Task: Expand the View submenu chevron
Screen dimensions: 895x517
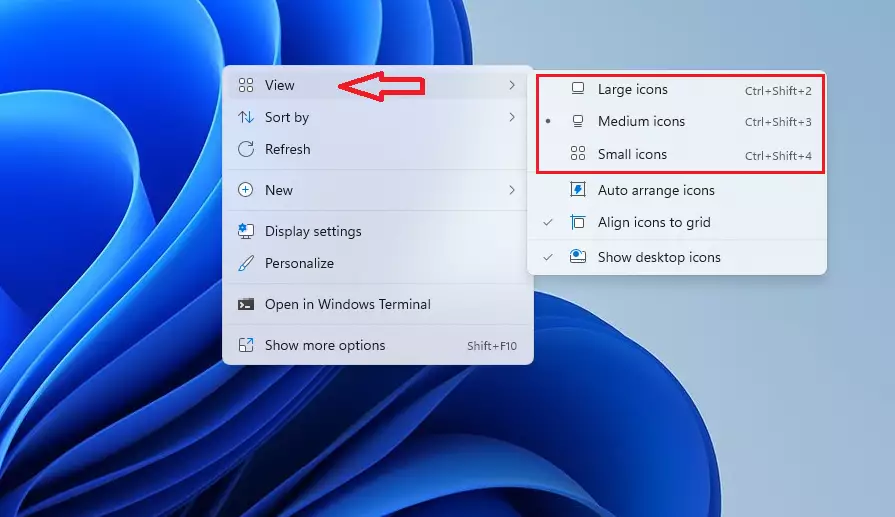Action: (x=512, y=85)
